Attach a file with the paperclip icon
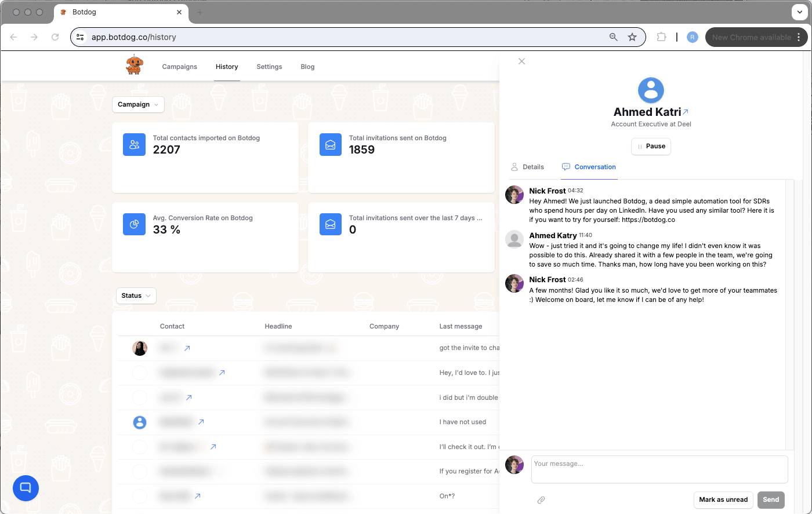812x514 pixels. click(x=541, y=500)
